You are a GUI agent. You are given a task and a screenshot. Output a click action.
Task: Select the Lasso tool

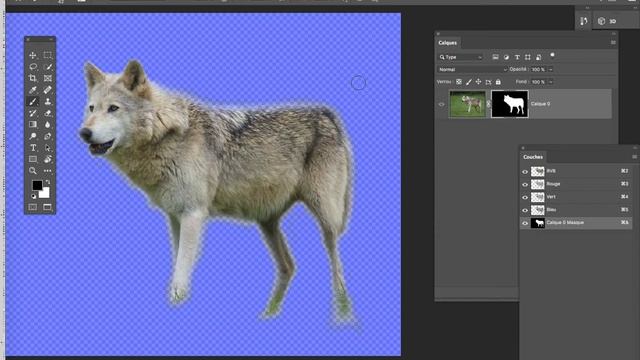pos(33,67)
